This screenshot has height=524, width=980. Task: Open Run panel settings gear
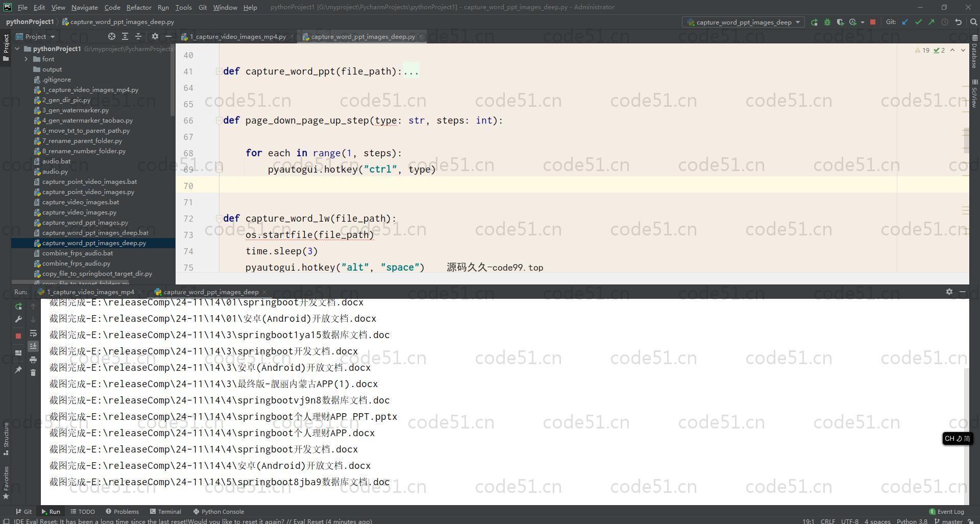click(x=949, y=292)
